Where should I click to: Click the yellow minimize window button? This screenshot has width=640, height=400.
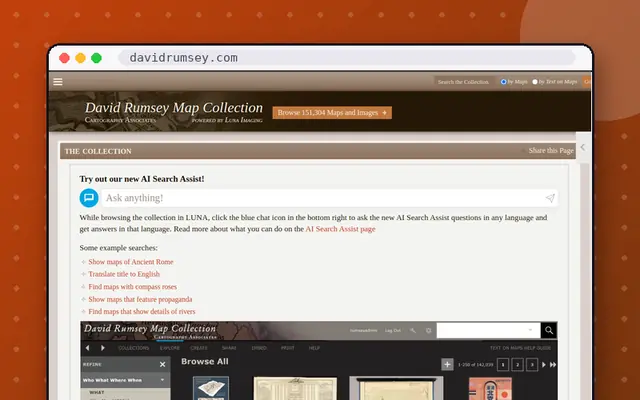[80, 58]
